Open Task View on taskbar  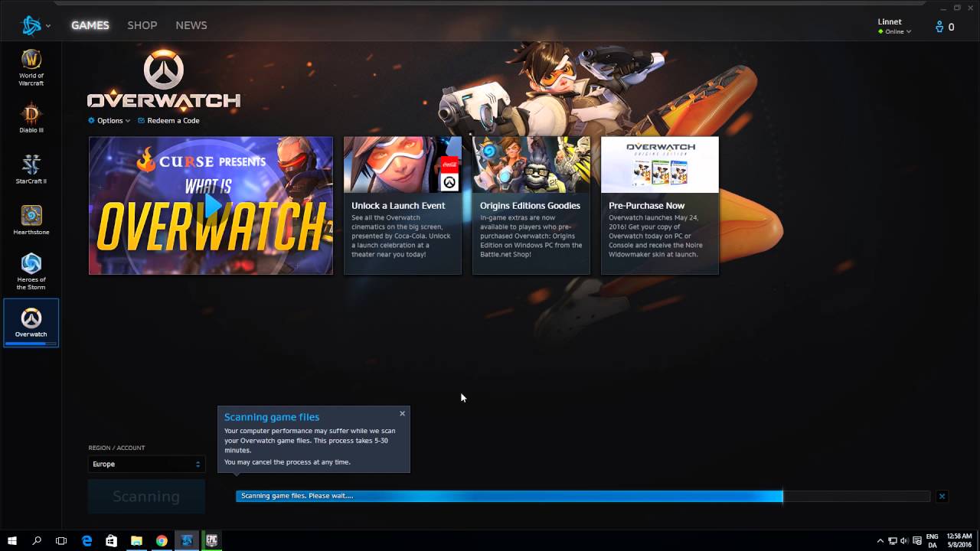click(61, 540)
